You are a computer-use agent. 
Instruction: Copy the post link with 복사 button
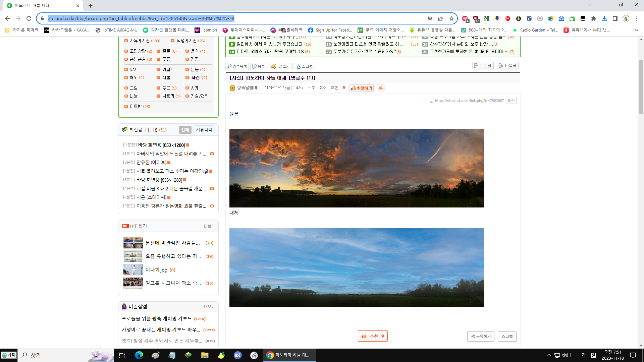tap(511, 100)
